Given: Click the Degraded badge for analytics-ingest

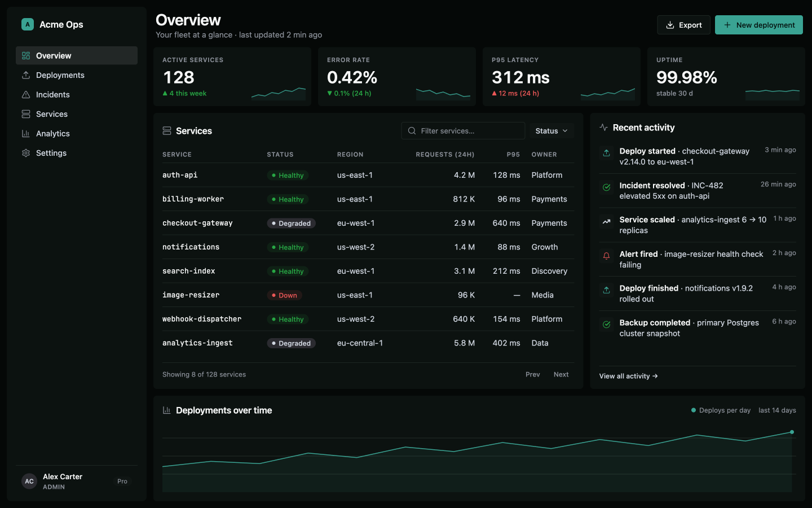Looking at the screenshot, I should (291, 343).
